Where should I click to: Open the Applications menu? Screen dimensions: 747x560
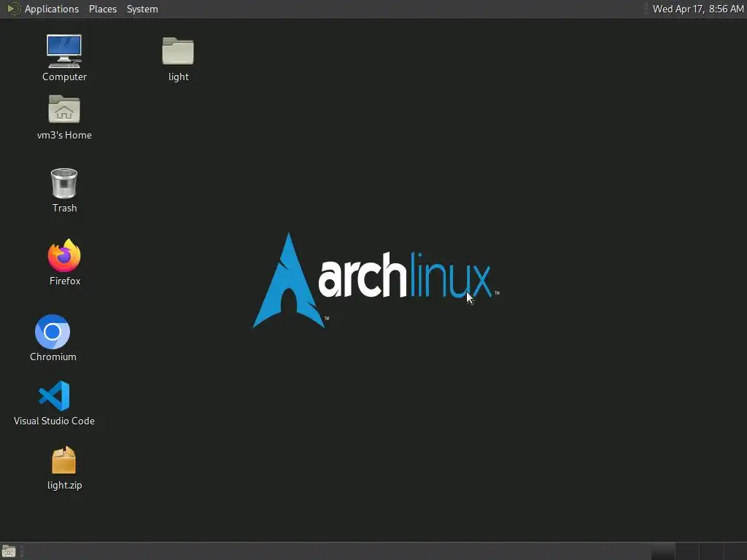pyautogui.click(x=52, y=9)
